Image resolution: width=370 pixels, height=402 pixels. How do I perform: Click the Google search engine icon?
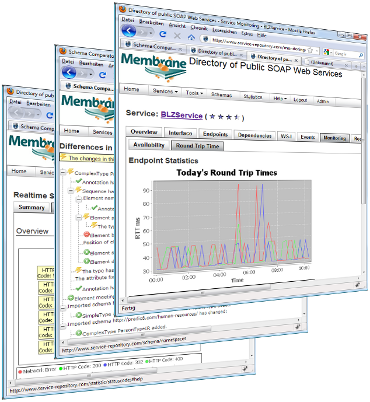[x=326, y=52]
